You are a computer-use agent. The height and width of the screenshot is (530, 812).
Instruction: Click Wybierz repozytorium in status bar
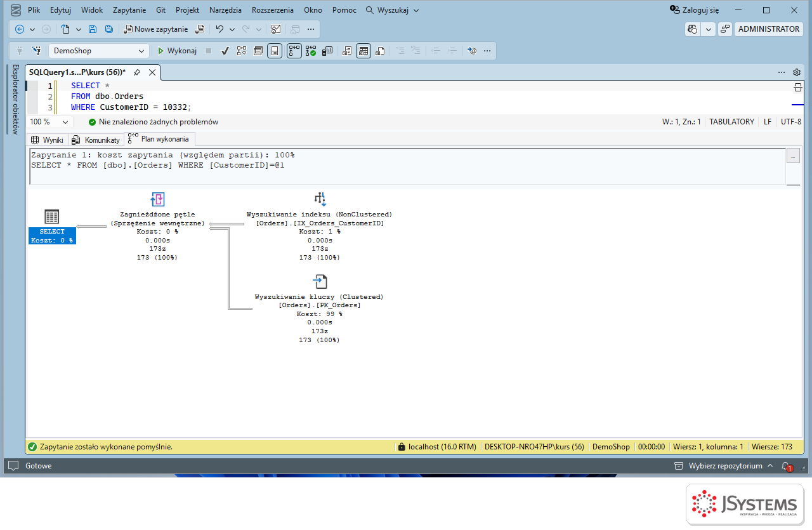click(x=725, y=466)
